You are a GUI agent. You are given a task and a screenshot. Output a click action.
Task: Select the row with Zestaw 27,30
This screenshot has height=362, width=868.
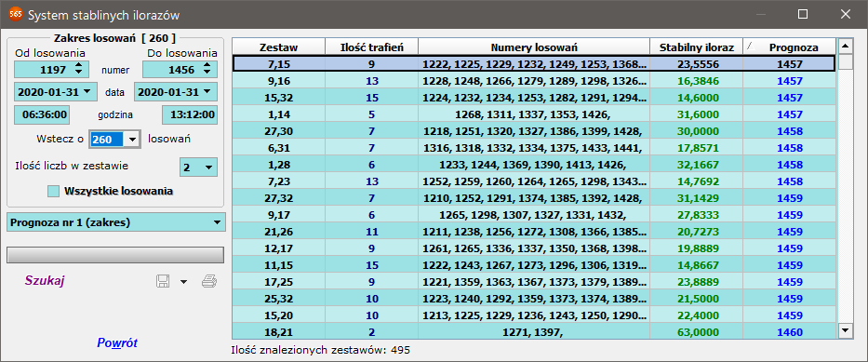pyautogui.click(x=534, y=132)
